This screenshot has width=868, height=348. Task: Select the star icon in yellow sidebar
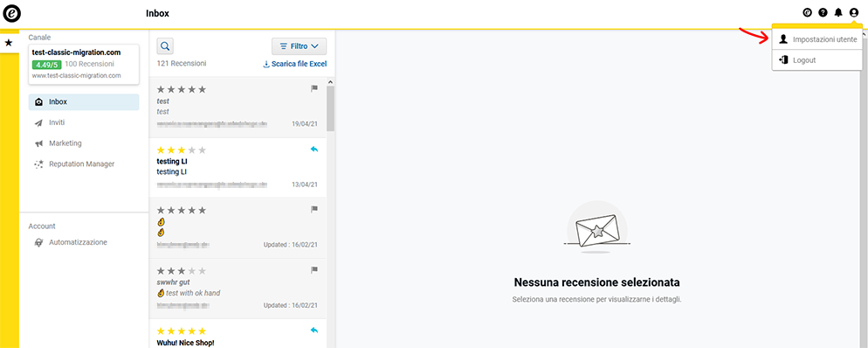coord(9,43)
